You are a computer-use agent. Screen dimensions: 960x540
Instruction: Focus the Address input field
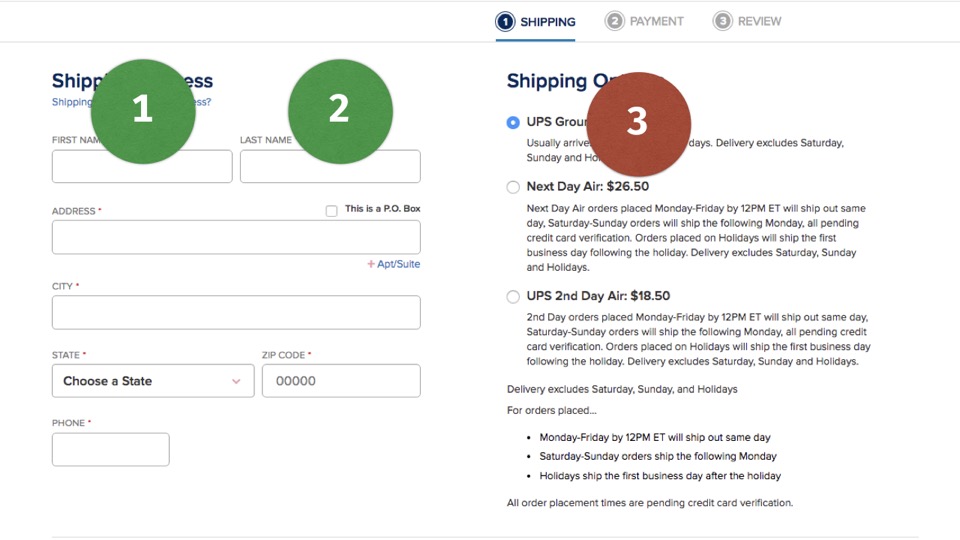pyautogui.click(x=236, y=237)
